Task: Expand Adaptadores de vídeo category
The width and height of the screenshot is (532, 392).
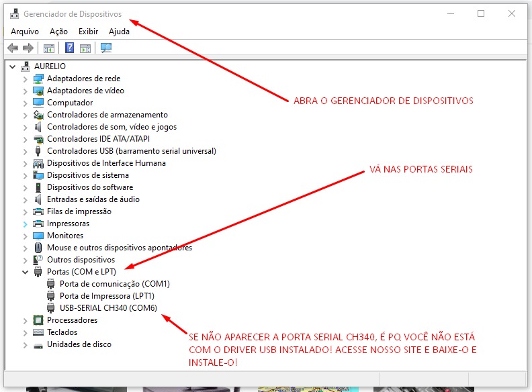Action: coord(25,91)
